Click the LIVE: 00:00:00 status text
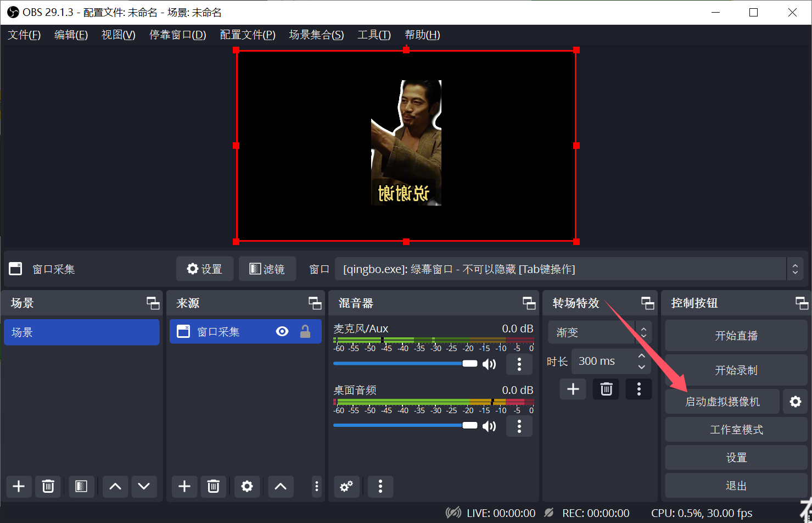 click(501, 513)
